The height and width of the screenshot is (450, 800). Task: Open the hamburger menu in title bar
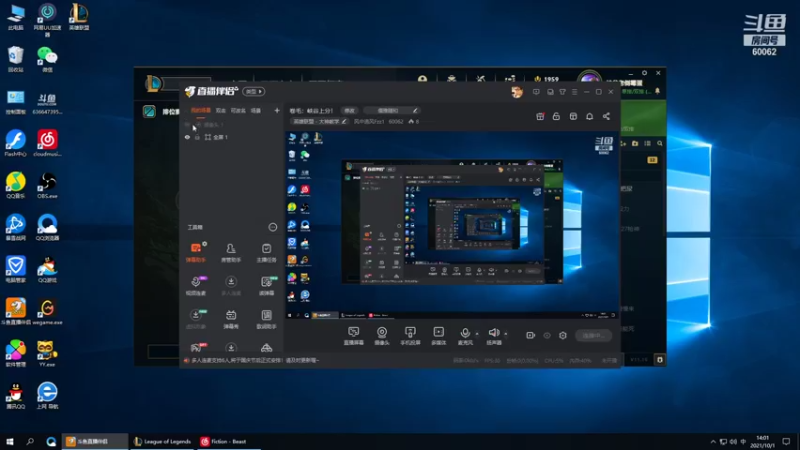[574, 92]
